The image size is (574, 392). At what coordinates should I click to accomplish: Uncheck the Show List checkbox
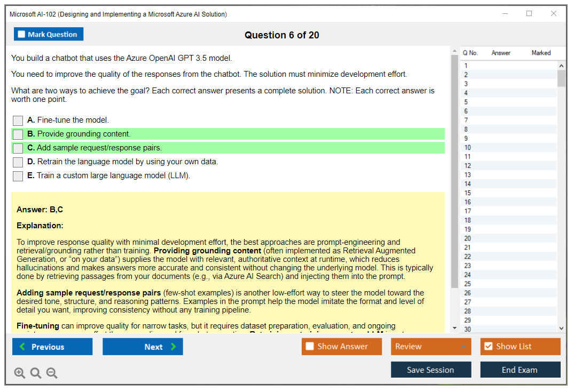488,347
